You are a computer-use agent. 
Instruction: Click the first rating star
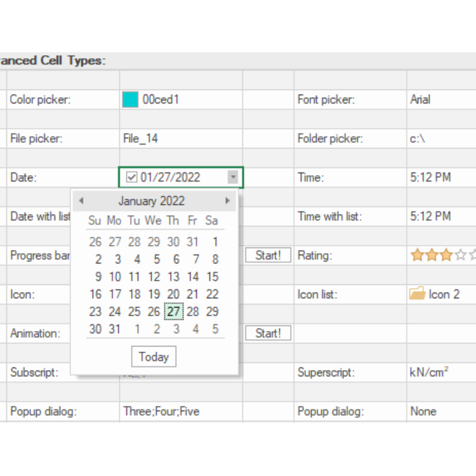coord(417,255)
